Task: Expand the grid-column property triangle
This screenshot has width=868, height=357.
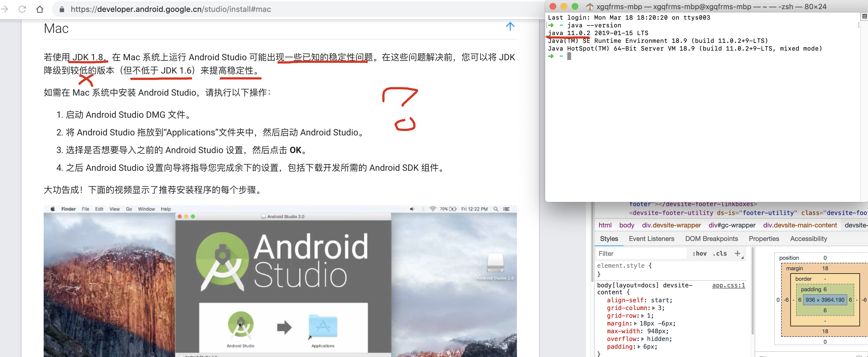Action: [x=653, y=308]
